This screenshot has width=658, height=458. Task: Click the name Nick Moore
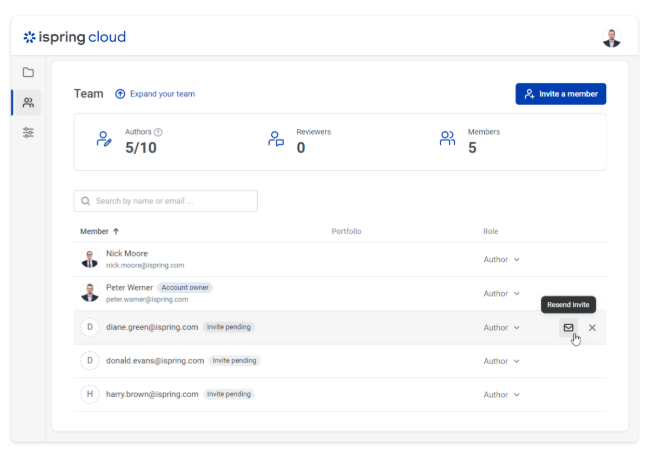[127, 254]
